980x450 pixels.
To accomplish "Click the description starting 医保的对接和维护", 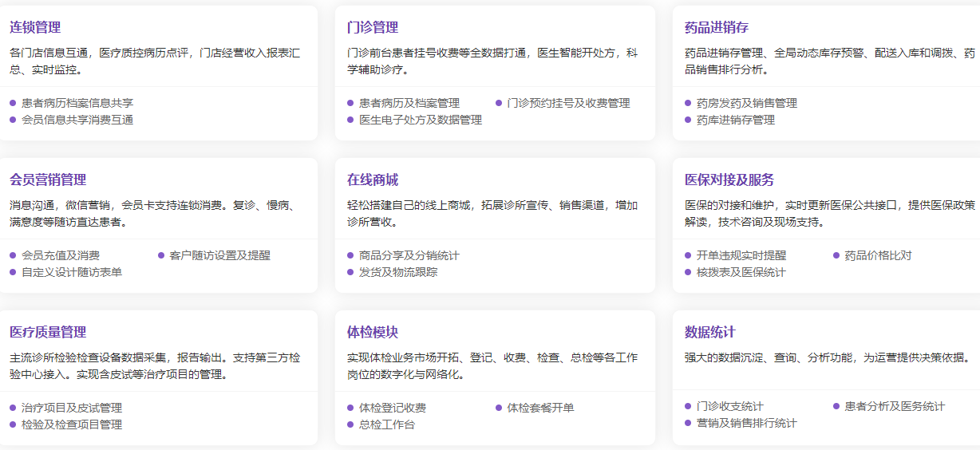I will click(x=830, y=214).
